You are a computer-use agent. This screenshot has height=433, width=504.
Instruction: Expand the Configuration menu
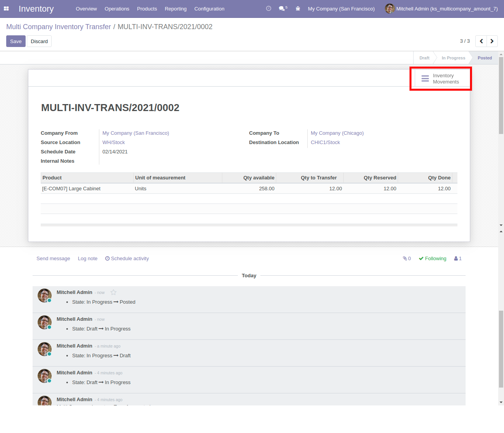209,9
